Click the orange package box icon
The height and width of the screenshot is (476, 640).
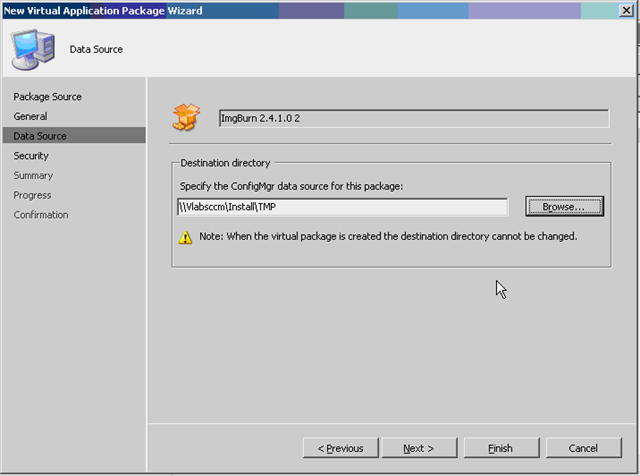[x=186, y=118]
